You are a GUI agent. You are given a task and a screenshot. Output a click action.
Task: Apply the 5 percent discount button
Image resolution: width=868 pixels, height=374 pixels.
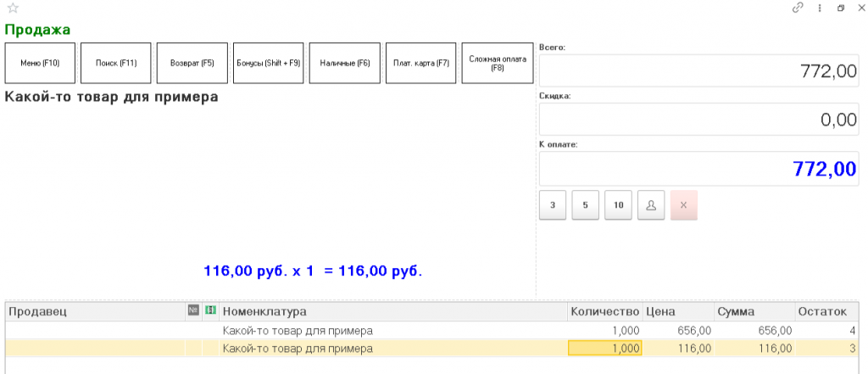pyautogui.click(x=585, y=205)
